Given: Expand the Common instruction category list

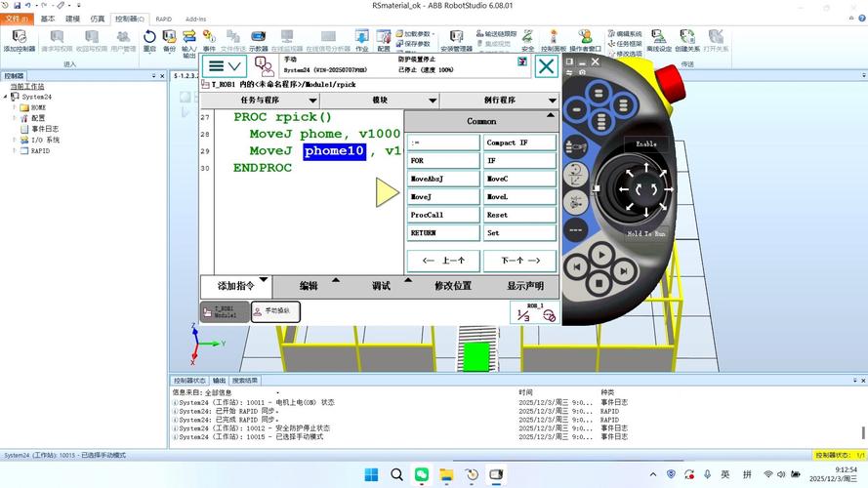Looking at the screenshot, I should (481, 121).
